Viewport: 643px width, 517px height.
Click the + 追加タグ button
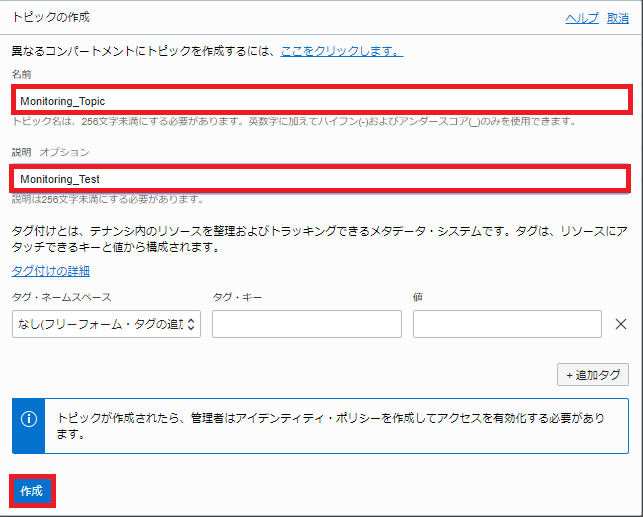click(592, 375)
